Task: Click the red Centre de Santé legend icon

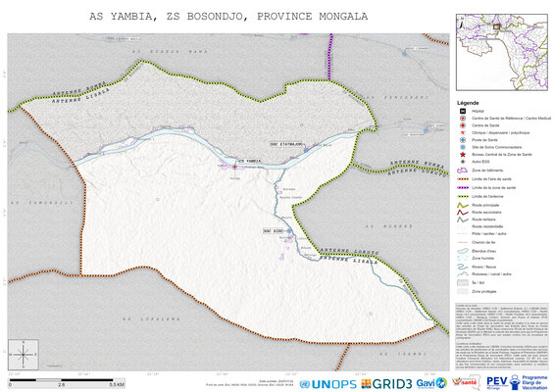Action: pyautogui.click(x=462, y=125)
